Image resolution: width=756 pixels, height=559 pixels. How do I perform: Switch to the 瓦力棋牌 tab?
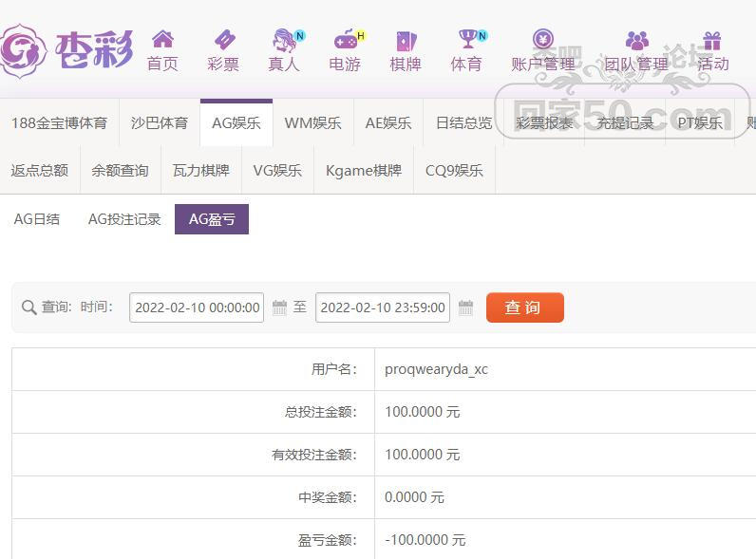201,170
